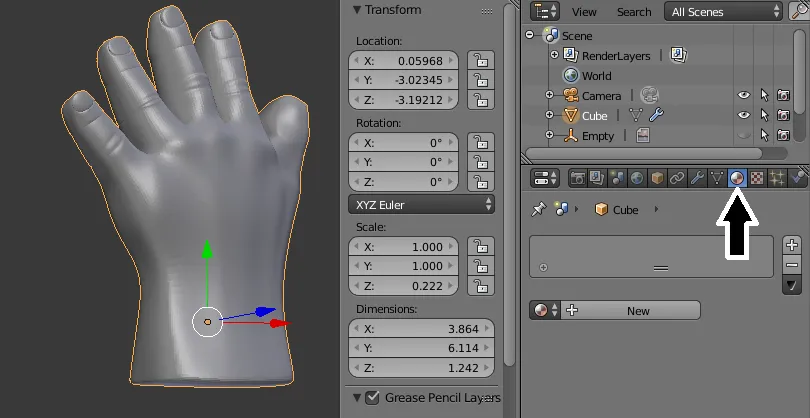The width and height of the screenshot is (810, 418).
Task: Open the Mesh Data triangle tab
Action: pos(717,178)
